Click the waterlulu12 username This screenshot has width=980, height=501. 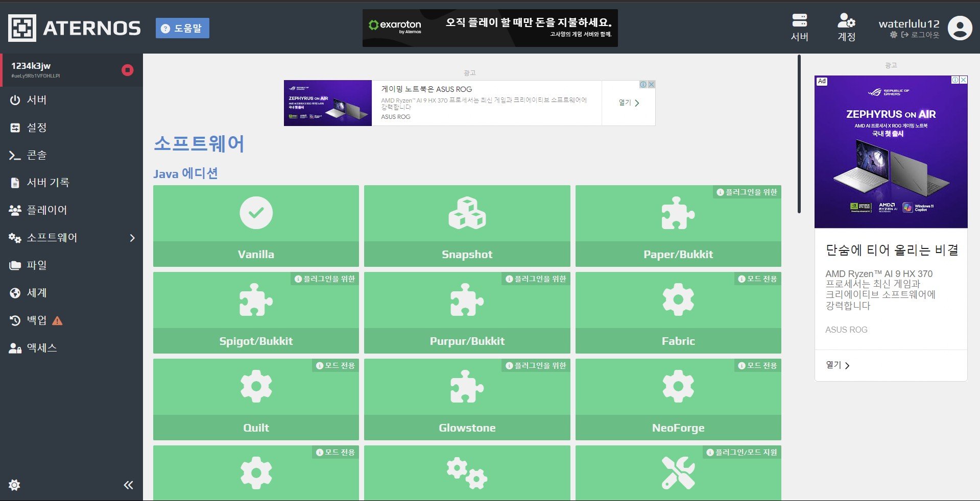[909, 23]
